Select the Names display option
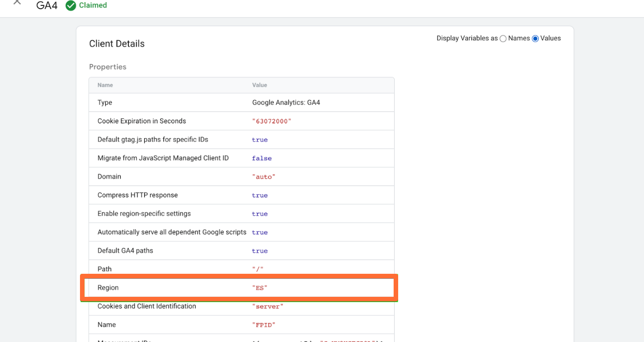Viewport: 644px width, 342px height. pyautogui.click(x=503, y=39)
